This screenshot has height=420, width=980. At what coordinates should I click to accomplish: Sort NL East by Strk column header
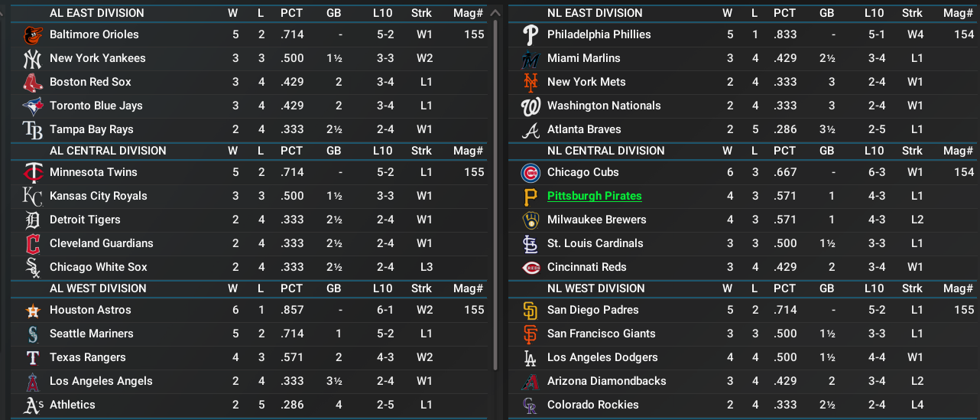(x=912, y=13)
